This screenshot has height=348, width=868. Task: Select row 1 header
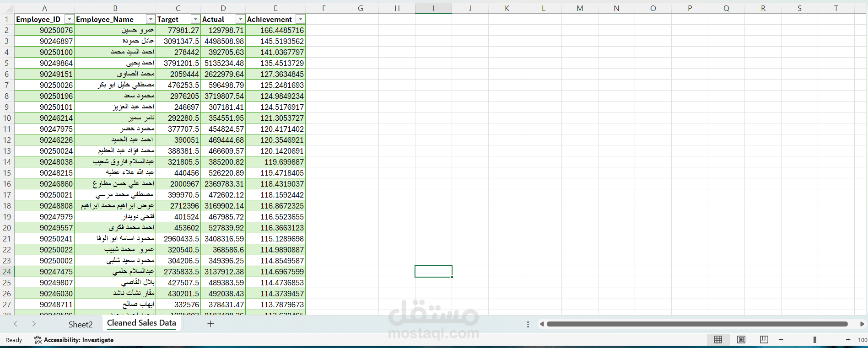(7, 19)
